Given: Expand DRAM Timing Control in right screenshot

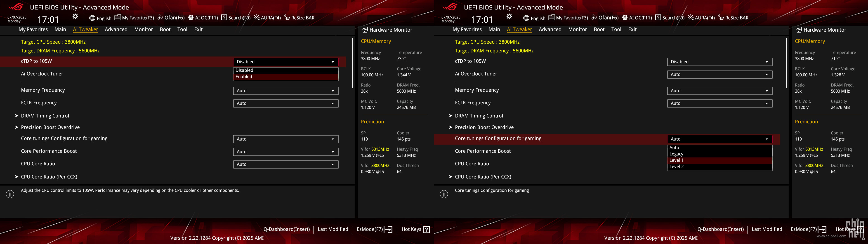Looking at the screenshot, I should (x=479, y=116).
